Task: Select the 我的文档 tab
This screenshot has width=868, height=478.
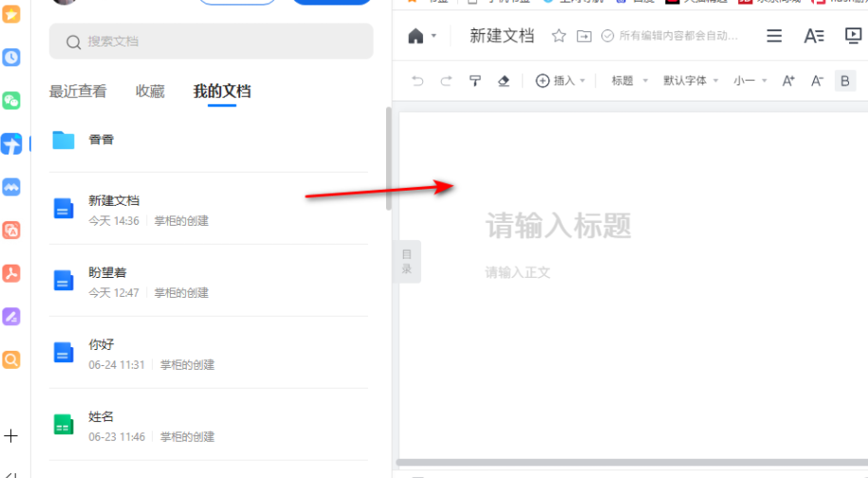Action: (x=222, y=91)
